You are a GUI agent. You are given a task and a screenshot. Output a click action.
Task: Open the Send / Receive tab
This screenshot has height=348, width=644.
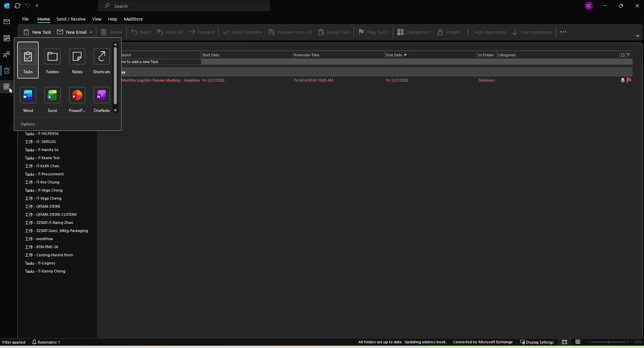pyautogui.click(x=71, y=19)
